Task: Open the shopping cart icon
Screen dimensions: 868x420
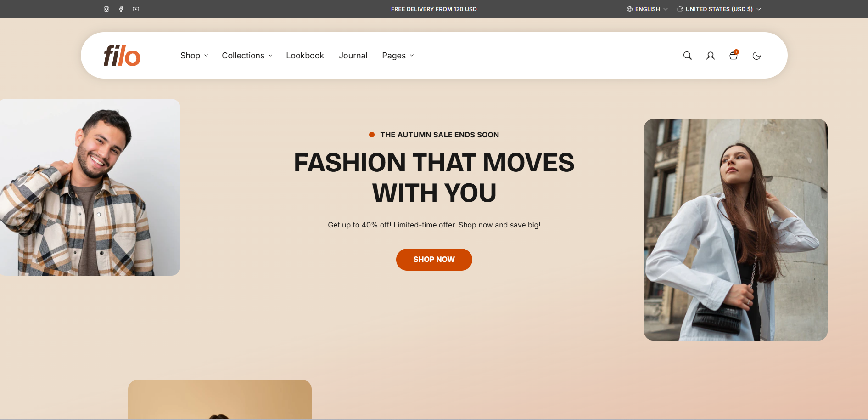Action: (734, 55)
